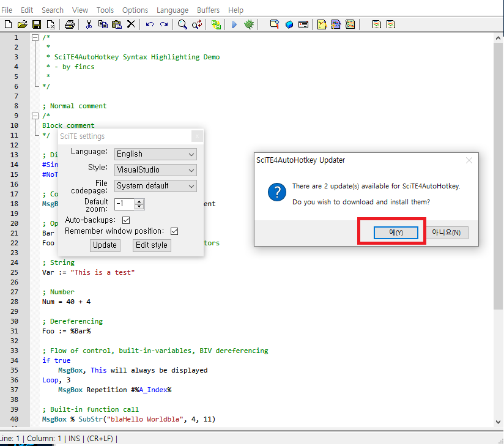Click the scrollbar down arrow
This screenshot has height=446, width=504.
(x=498, y=422)
